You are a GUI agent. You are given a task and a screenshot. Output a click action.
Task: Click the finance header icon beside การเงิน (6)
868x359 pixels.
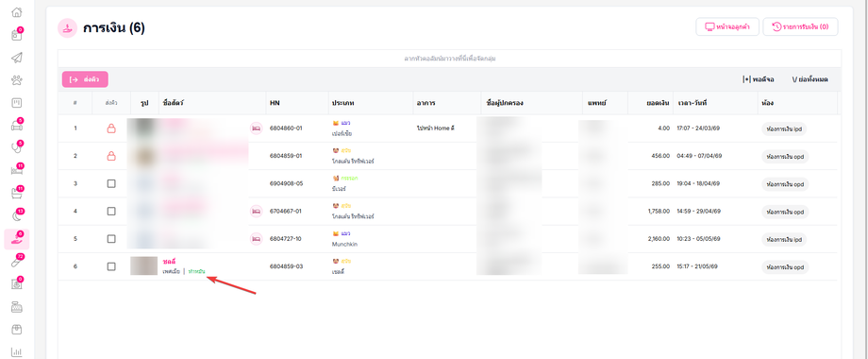[68, 28]
